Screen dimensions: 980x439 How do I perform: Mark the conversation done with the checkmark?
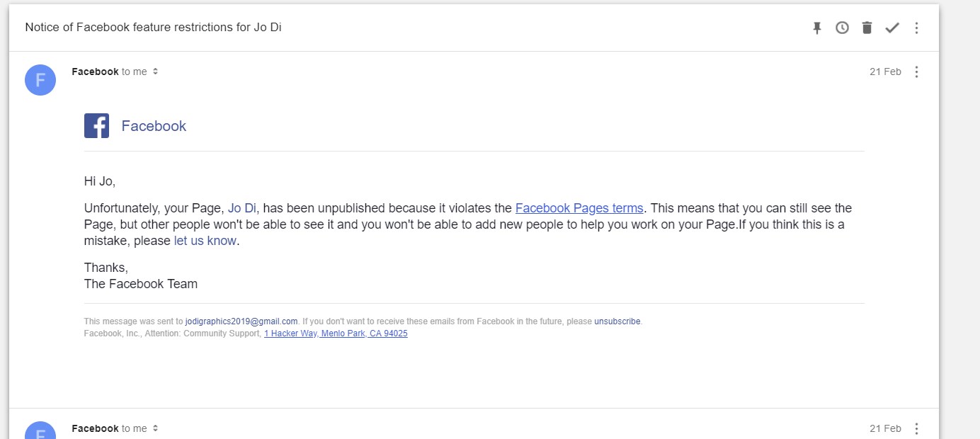[x=892, y=28]
